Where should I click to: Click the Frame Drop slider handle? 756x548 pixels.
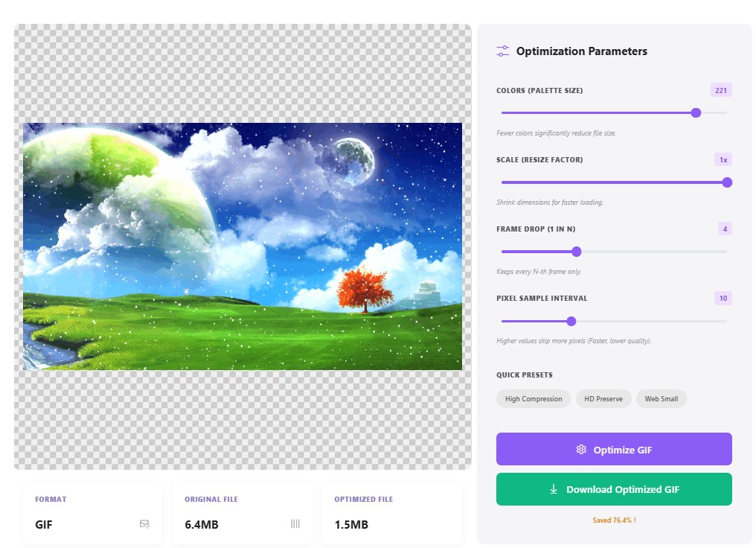tap(577, 252)
